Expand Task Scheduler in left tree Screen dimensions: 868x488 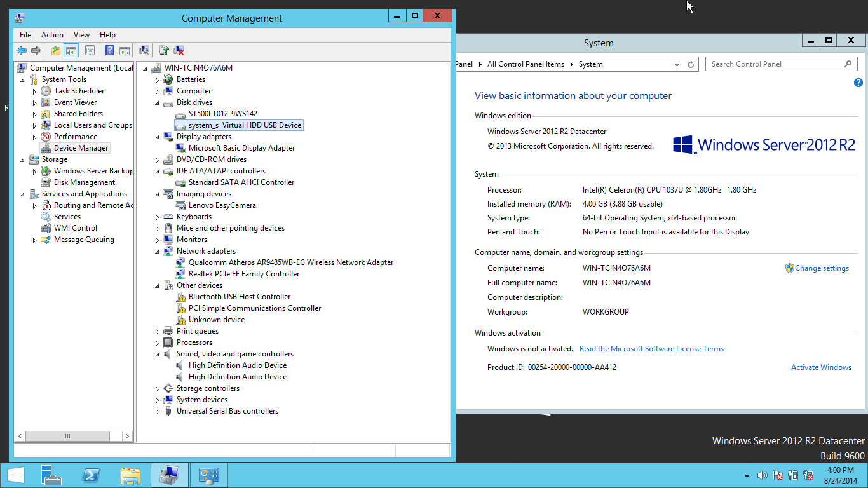[x=35, y=91]
